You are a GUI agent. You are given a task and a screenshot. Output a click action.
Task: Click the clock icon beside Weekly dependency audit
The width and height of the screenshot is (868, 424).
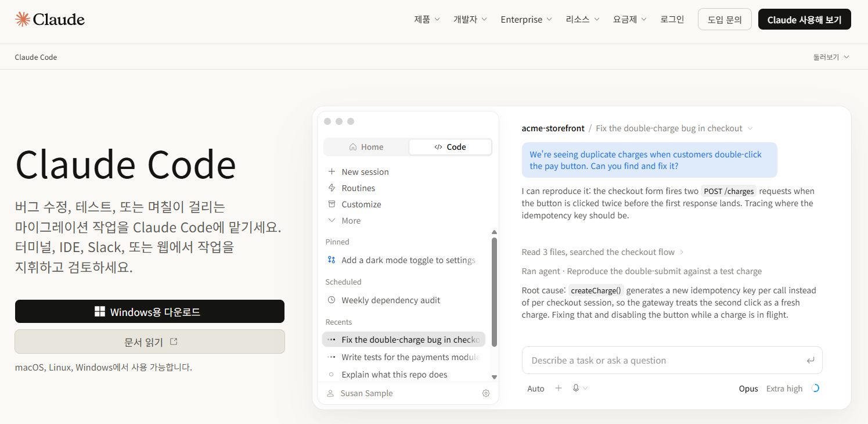tap(332, 300)
